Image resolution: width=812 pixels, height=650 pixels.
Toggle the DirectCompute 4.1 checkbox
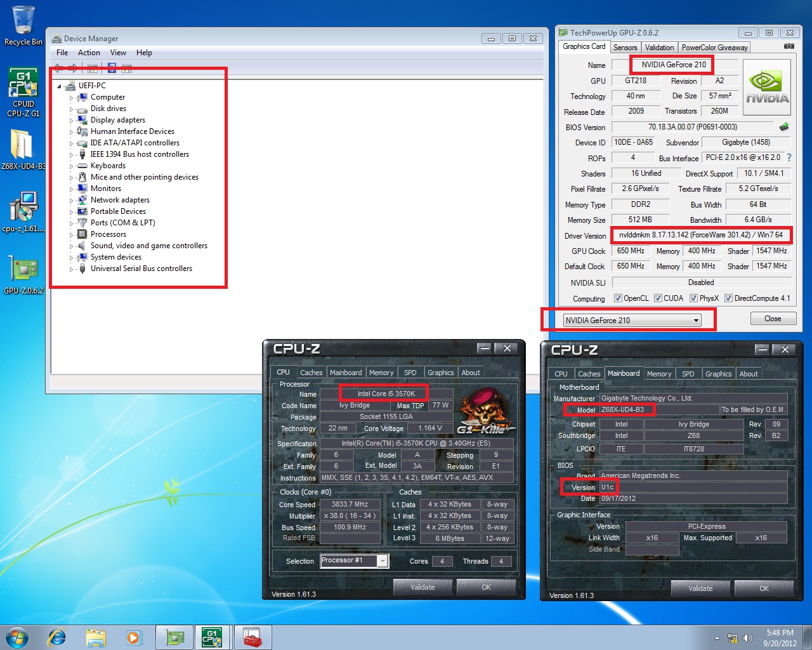[728, 298]
